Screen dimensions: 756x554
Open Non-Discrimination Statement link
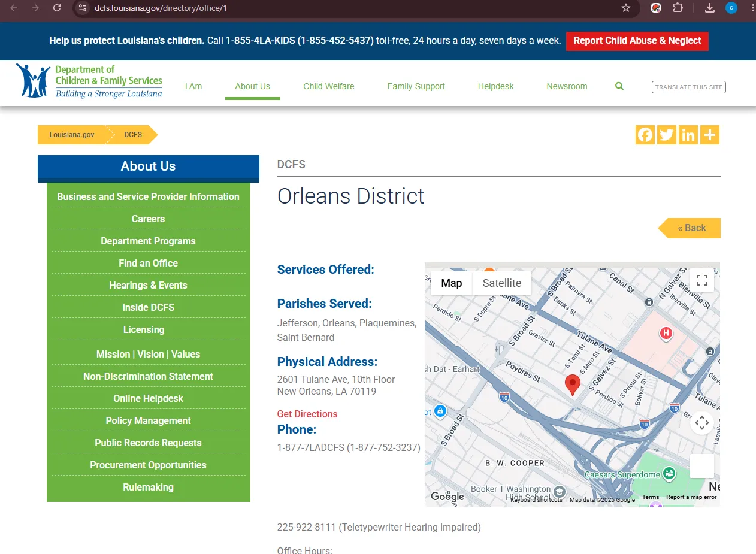(148, 376)
